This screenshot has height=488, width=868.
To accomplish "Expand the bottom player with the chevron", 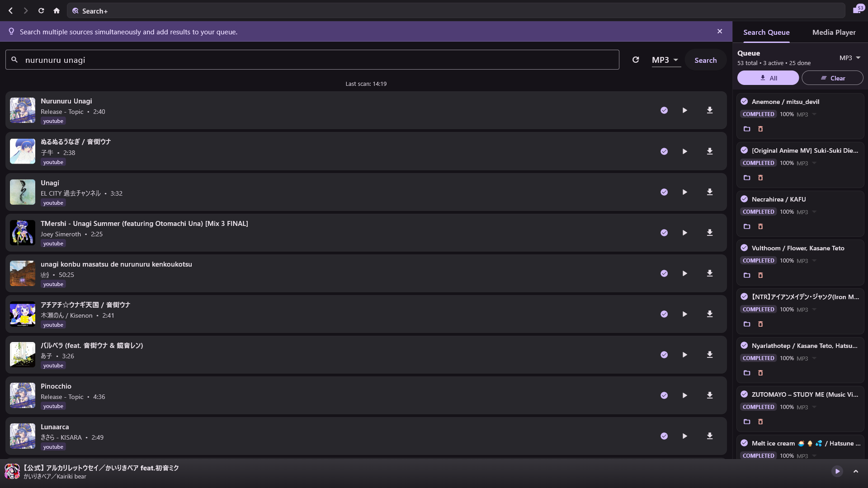I will coord(856,471).
